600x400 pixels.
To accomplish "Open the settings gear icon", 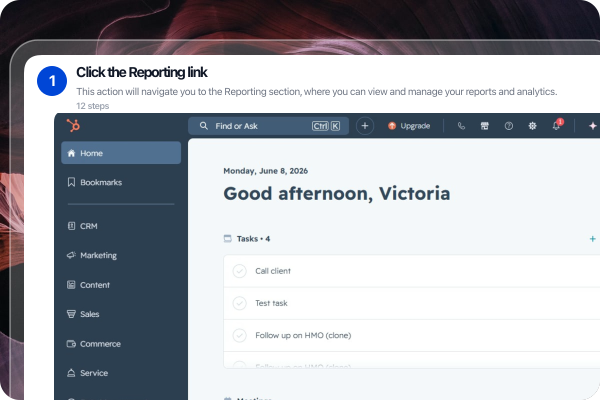I will (532, 126).
